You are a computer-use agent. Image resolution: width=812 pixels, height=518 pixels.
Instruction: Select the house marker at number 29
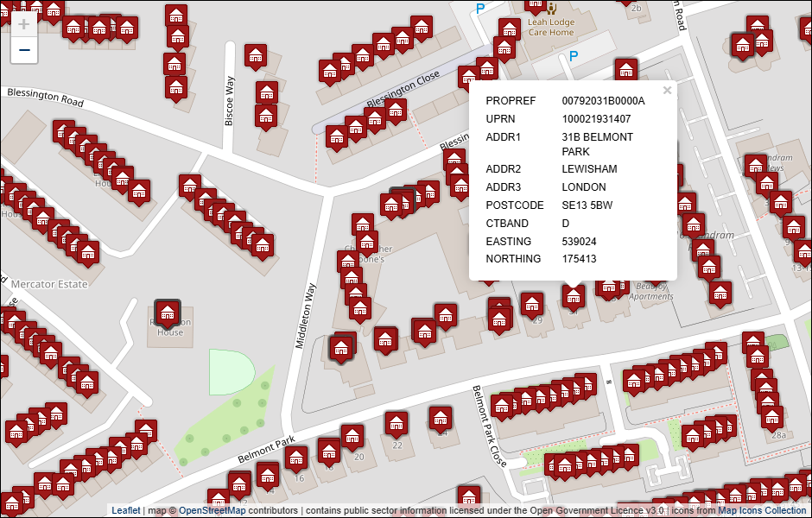[533, 303]
